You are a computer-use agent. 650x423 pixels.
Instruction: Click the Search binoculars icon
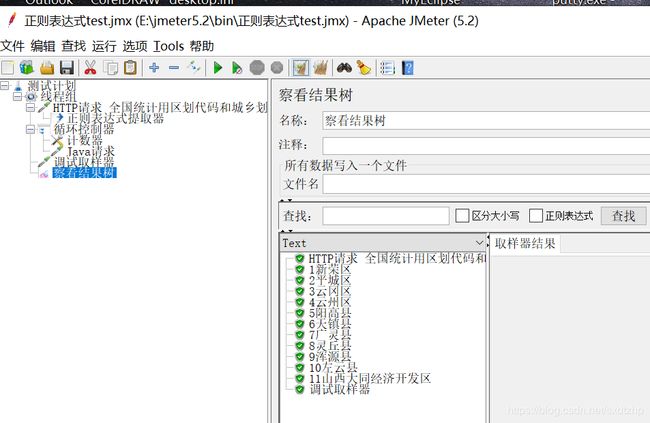pos(344,68)
